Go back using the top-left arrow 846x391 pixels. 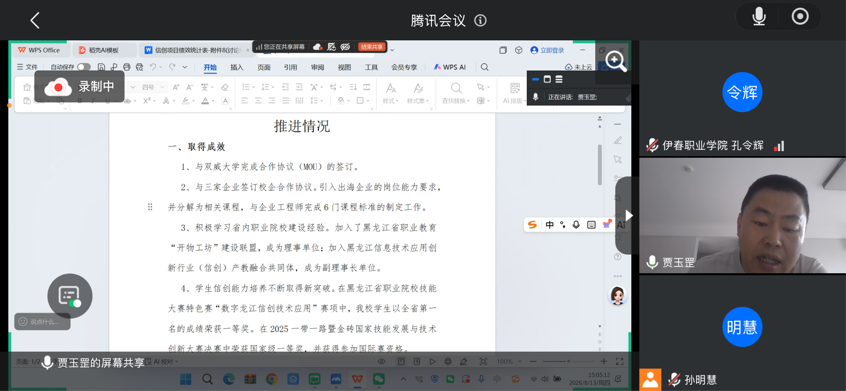pos(35,20)
